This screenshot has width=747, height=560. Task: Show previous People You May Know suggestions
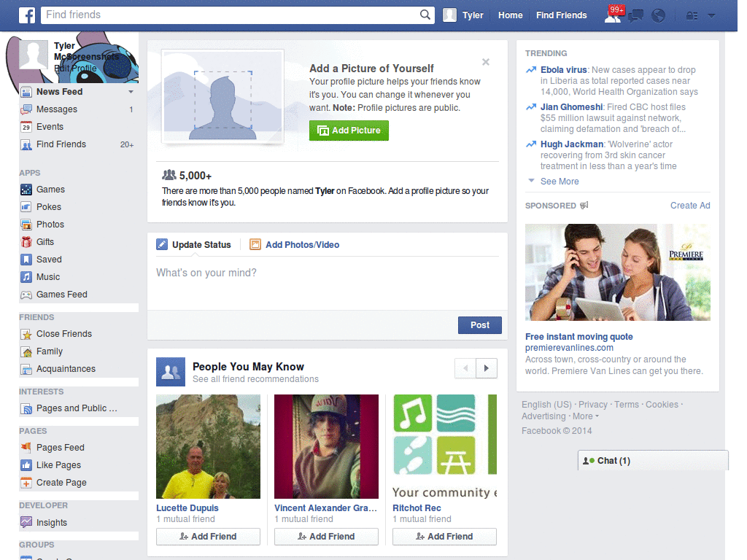click(x=465, y=368)
